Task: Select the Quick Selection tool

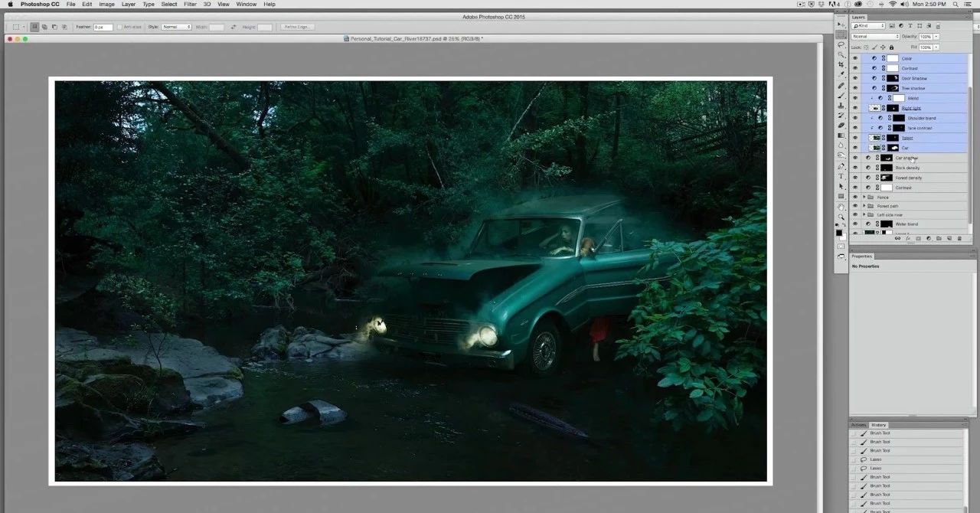Action: [x=841, y=54]
